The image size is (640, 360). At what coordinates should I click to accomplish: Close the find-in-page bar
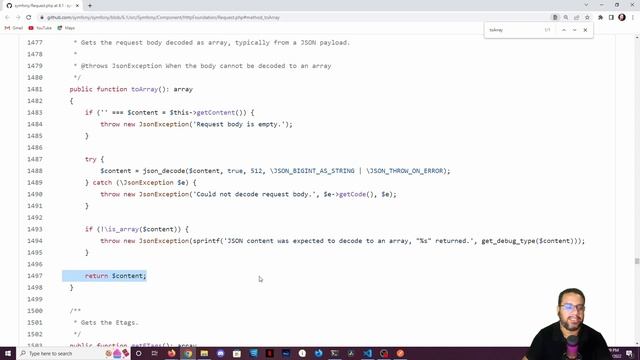tap(585, 30)
